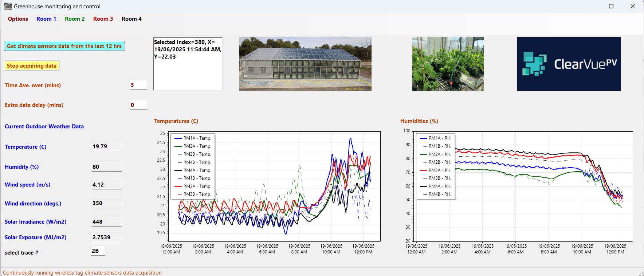Click the Stop acquiring data button
The width and height of the screenshot is (644, 276).
32,66
